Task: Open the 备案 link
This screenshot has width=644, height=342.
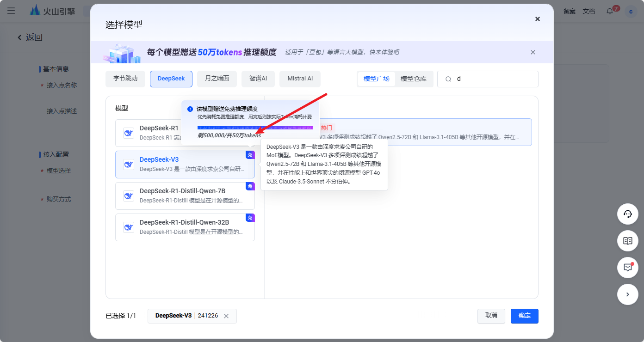Action: (x=570, y=11)
